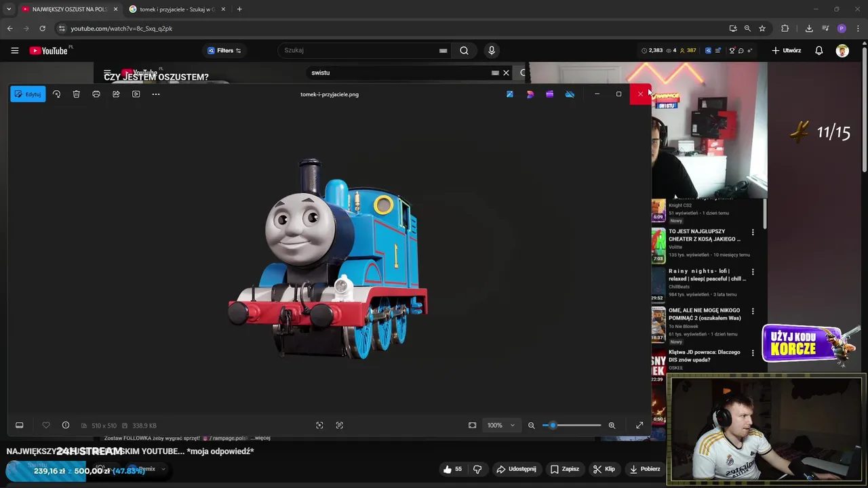
Task: Click the 510 x 510 image dimensions text
Action: click(x=104, y=426)
